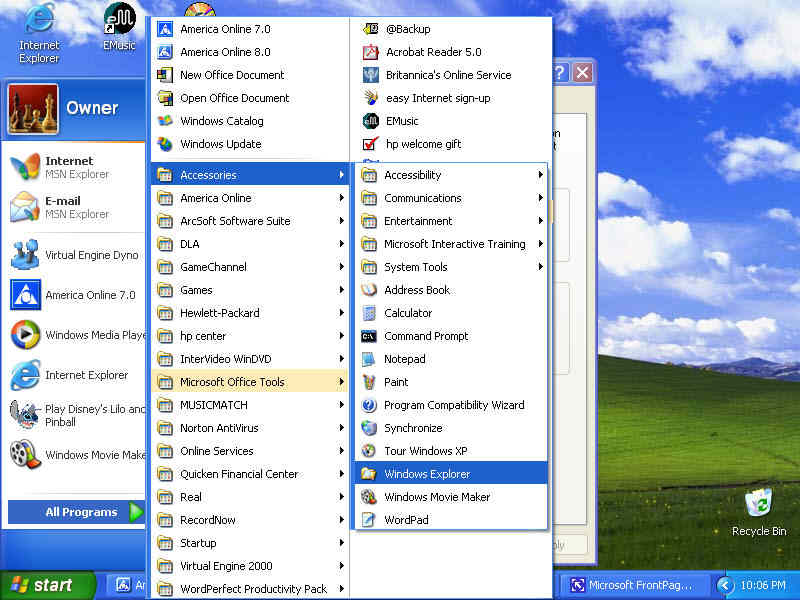Click the Virtual Engine Dyno icon

click(x=24, y=255)
